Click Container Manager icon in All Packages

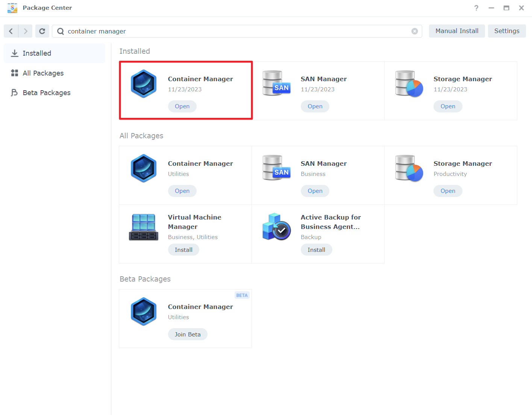[144, 168]
